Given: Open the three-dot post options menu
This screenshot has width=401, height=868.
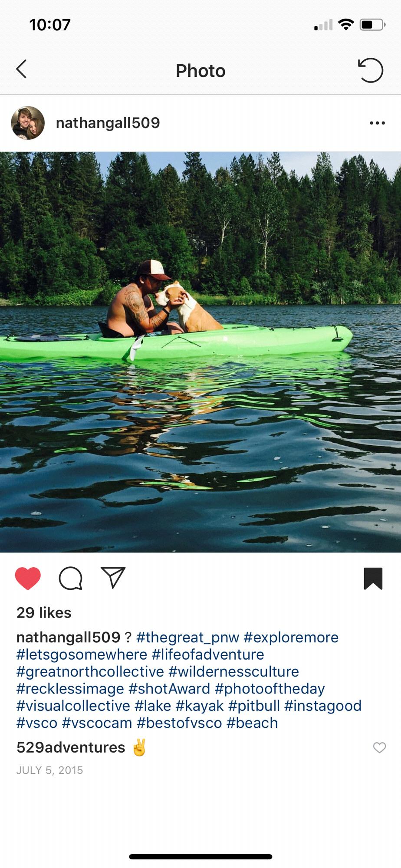Looking at the screenshot, I should coord(377,123).
